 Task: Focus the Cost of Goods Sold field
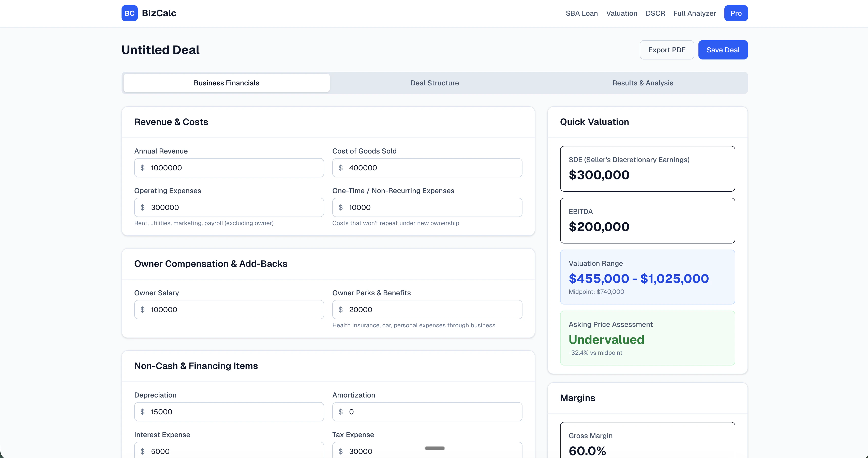(x=427, y=168)
